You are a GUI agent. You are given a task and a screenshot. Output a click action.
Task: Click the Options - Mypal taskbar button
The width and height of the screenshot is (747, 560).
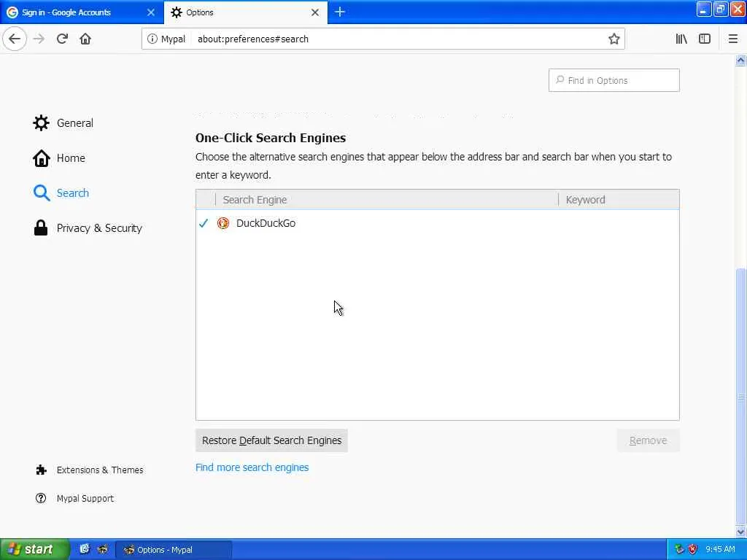tap(174, 550)
